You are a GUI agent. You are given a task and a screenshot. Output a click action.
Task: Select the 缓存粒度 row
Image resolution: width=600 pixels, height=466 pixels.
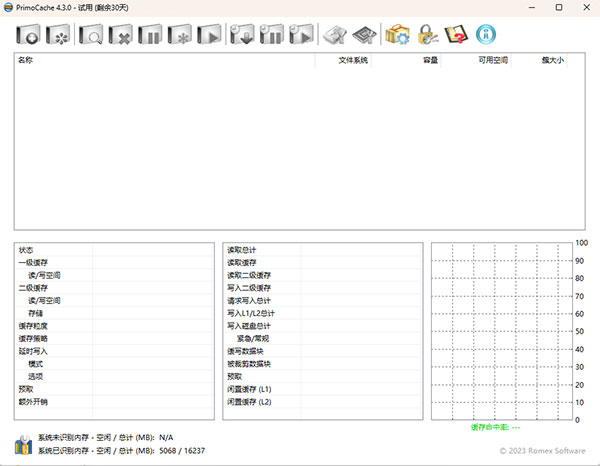[x=114, y=326]
